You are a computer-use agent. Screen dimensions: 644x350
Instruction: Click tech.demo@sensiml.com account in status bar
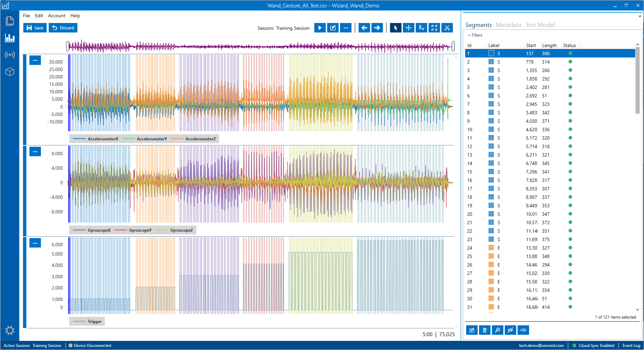pyautogui.click(x=541, y=345)
